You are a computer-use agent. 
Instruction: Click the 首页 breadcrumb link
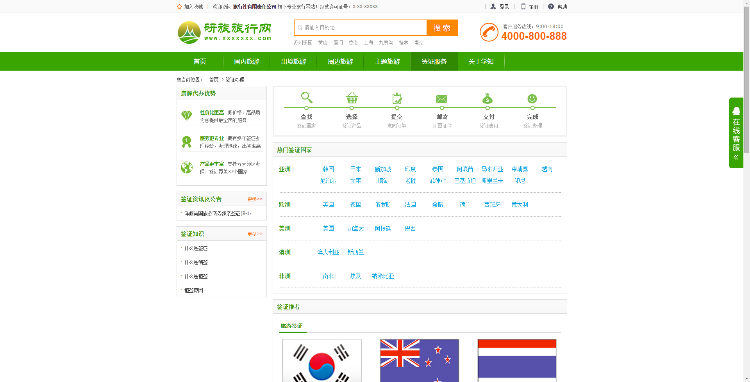(x=214, y=79)
